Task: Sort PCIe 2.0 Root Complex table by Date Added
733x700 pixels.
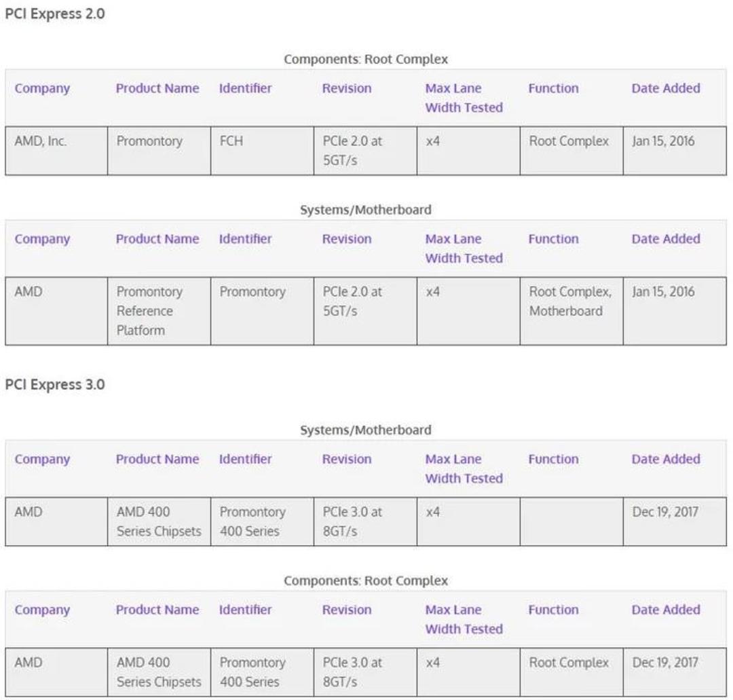Action: (x=666, y=88)
